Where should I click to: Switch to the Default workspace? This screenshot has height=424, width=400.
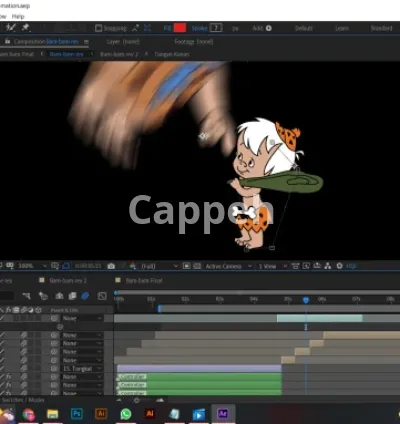point(304,28)
